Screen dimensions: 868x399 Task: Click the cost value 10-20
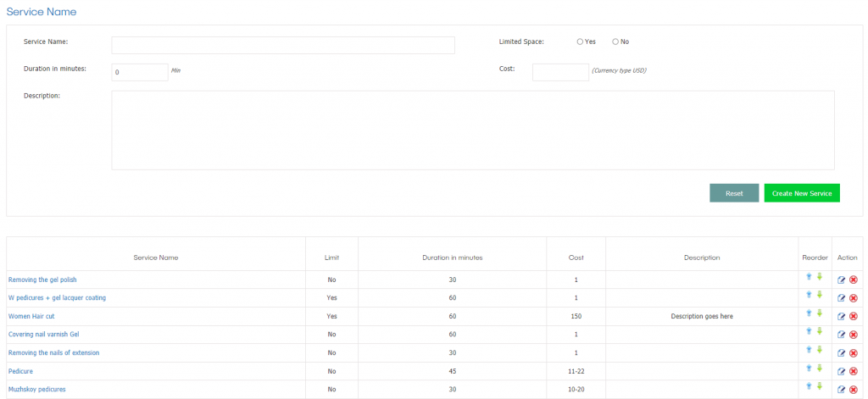(x=576, y=390)
